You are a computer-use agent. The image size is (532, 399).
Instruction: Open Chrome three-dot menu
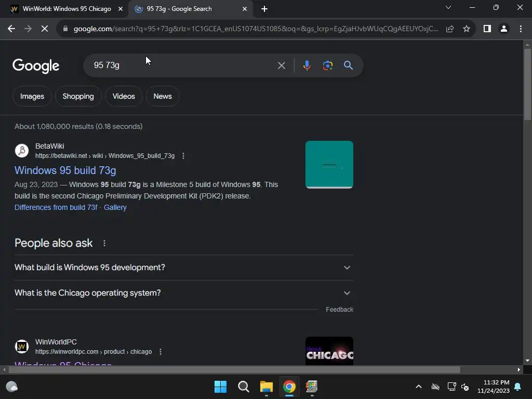521,29
